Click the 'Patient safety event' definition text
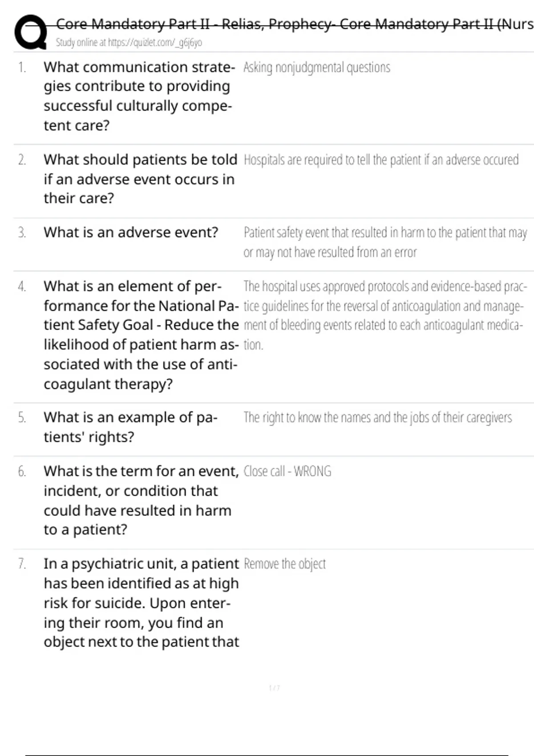 [x=384, y=242]
